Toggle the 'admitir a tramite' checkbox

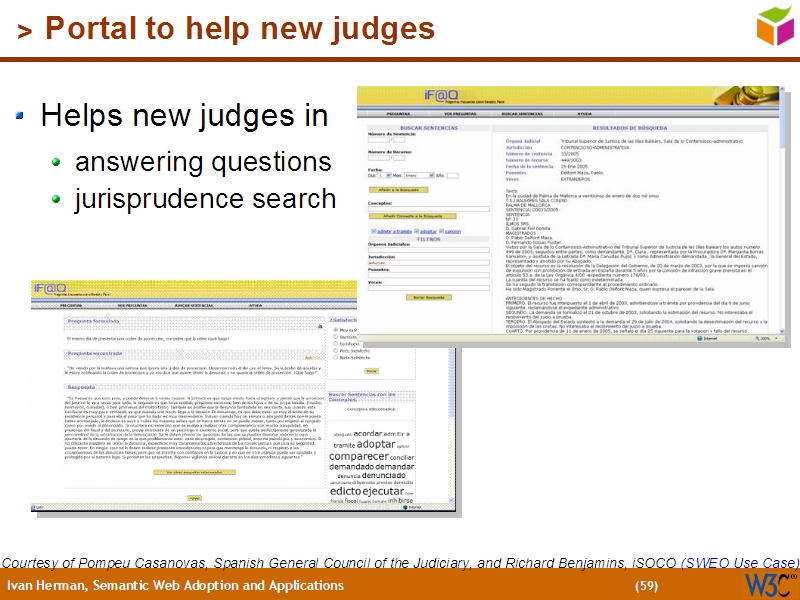tap(371, 230)
